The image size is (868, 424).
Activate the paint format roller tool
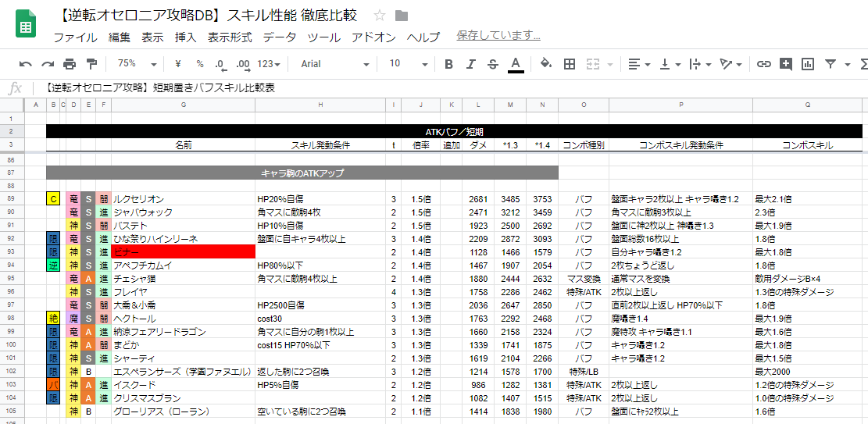click(92, 64)
